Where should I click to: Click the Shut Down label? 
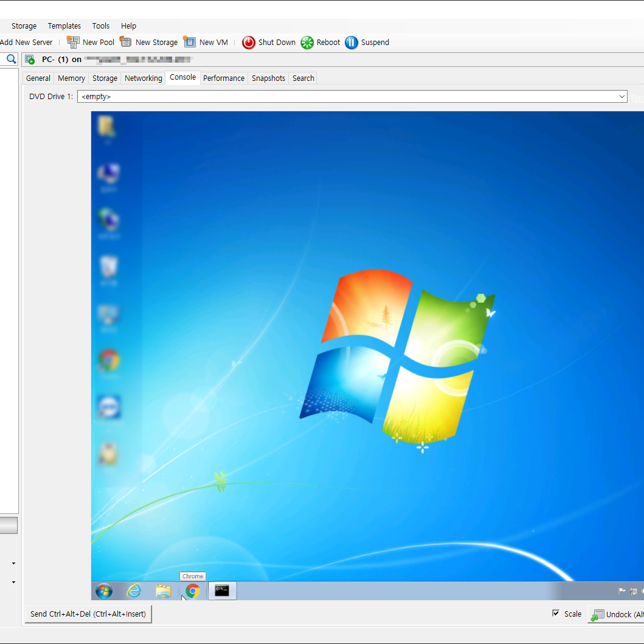click(x=277, y=43)
